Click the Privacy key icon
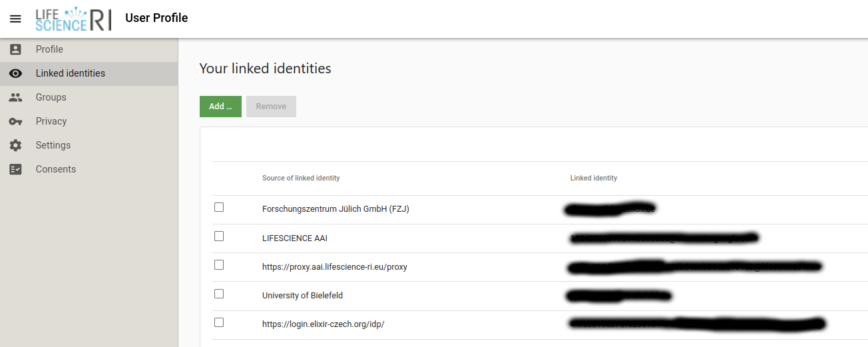 point(15,121)
